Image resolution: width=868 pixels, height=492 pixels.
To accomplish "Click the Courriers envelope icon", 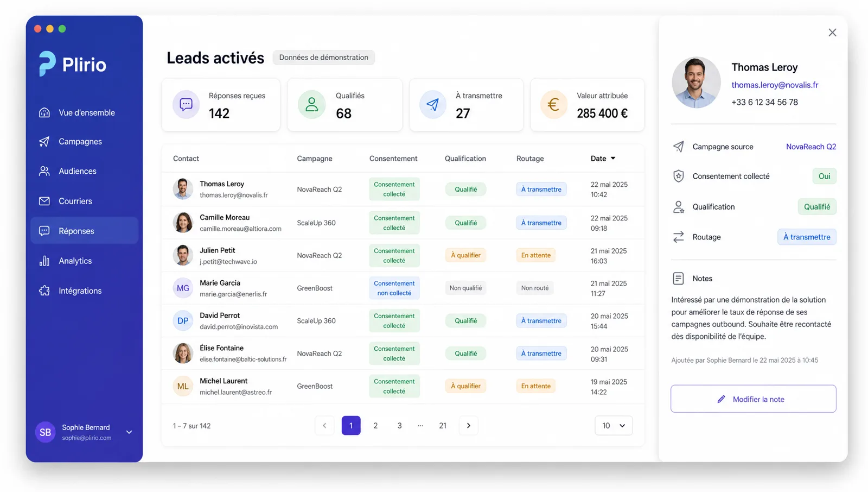I will [44, 201].
